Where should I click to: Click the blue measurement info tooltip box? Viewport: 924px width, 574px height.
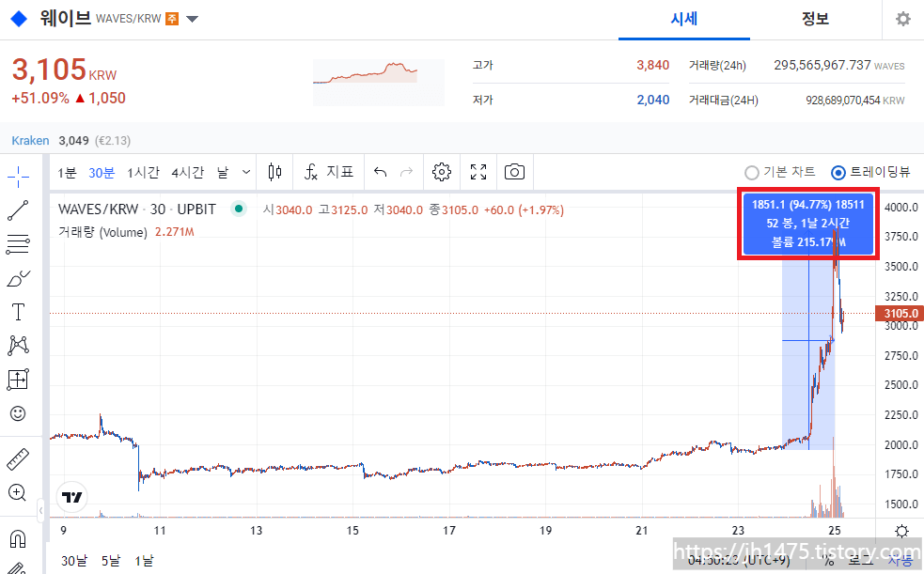click(x=807, y=224)
